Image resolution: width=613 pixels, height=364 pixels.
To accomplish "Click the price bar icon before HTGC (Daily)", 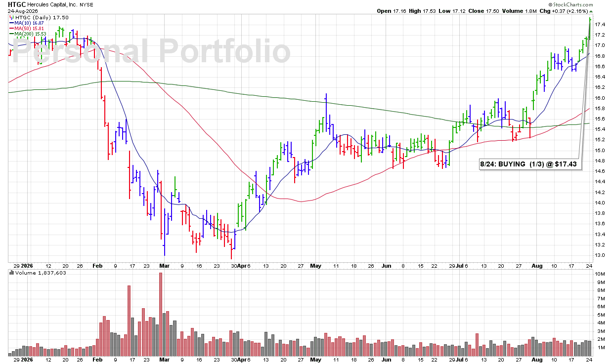I will click(11, 17).
